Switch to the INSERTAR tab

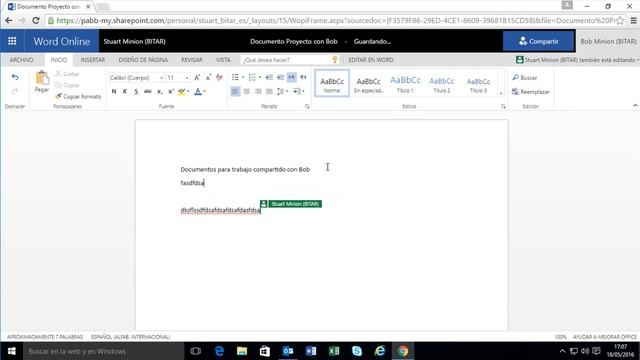[x=93, y=60]
